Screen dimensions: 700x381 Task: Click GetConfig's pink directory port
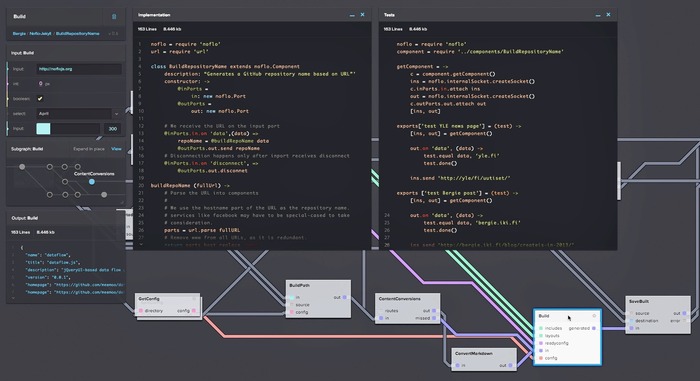coord(141,311)
